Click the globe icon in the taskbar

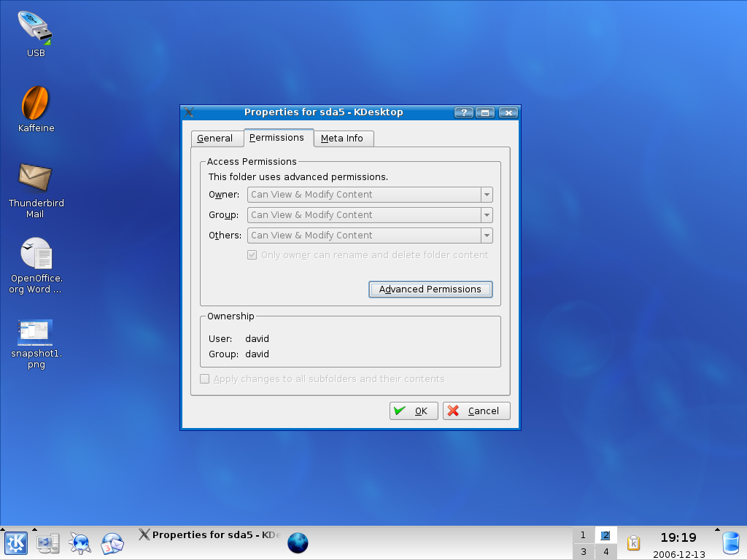pyautogui.click(x=298, y=543)
